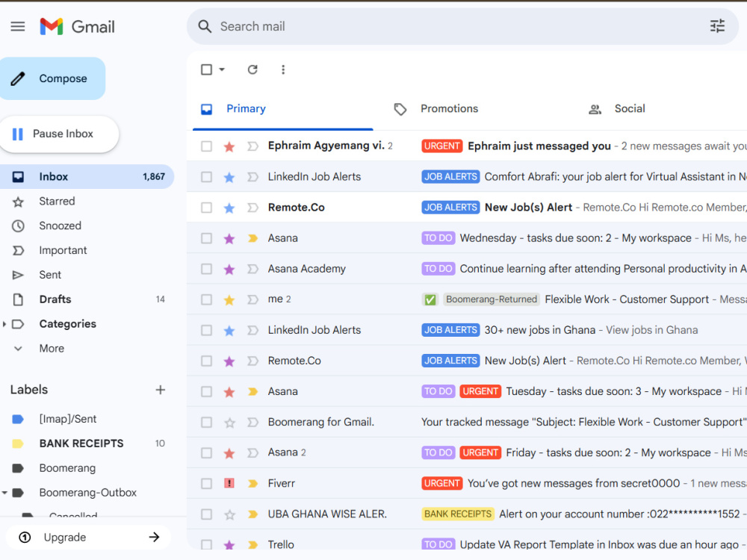Compose a new email
The height and width of the screenshot is (560, 747).
pos(52,78)
